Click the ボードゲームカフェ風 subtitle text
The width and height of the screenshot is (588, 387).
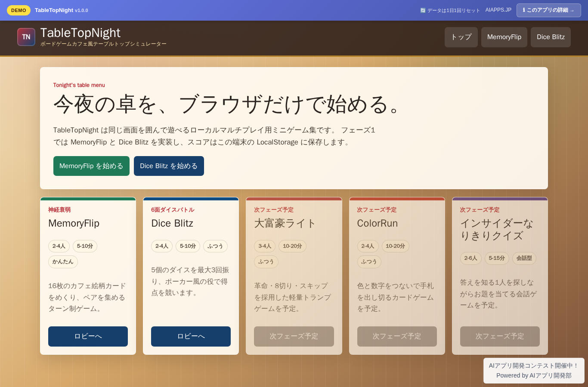(103, 44)
